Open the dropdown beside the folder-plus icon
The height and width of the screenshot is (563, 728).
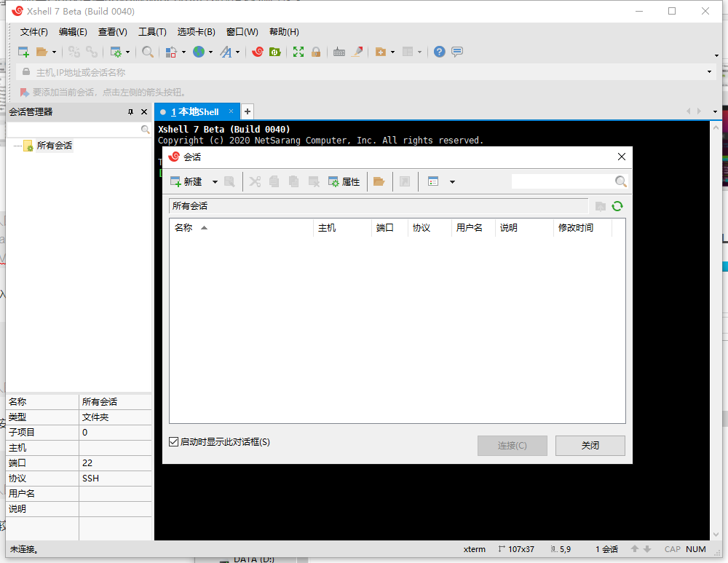[393, 52]
